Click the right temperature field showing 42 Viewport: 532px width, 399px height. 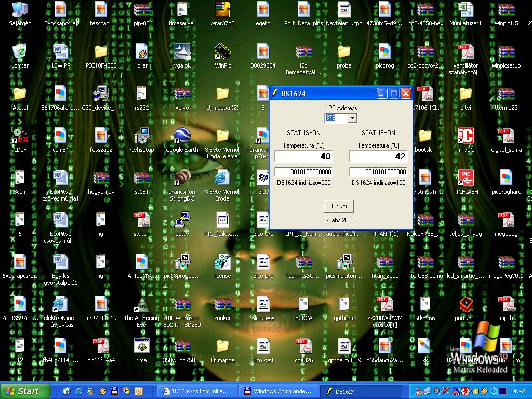pyautogui.click(x=378, y=156)
